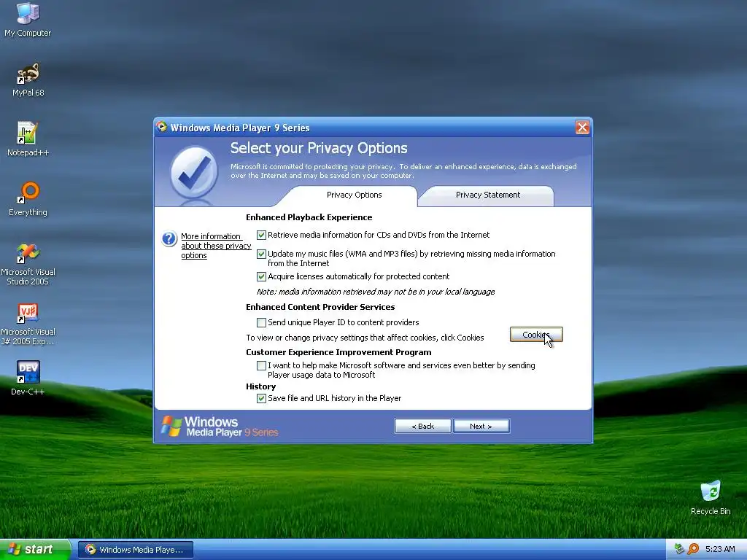This screenshot has width=747, height=560.
Task: Click the orange magnifier tray icon
Action: [693, 549]
